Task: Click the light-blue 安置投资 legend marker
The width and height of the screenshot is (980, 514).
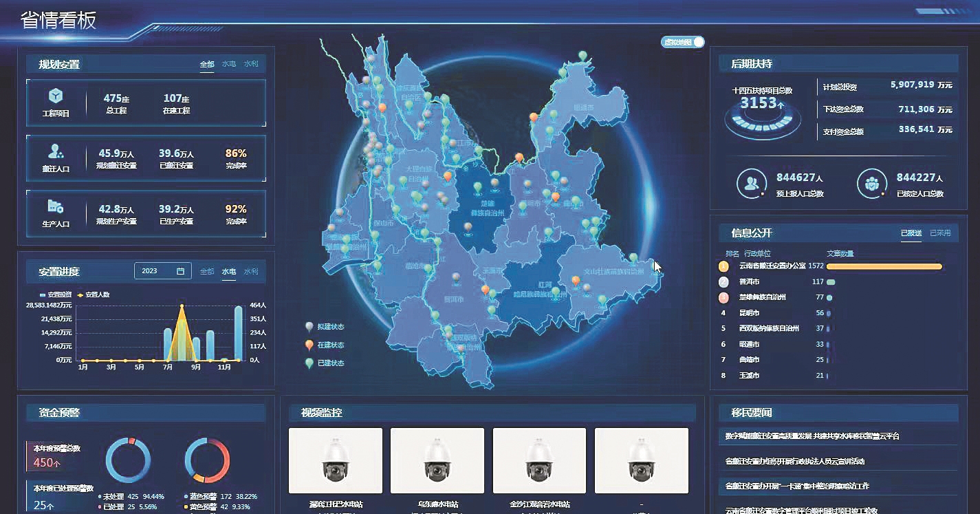Action: pos(43,295)
